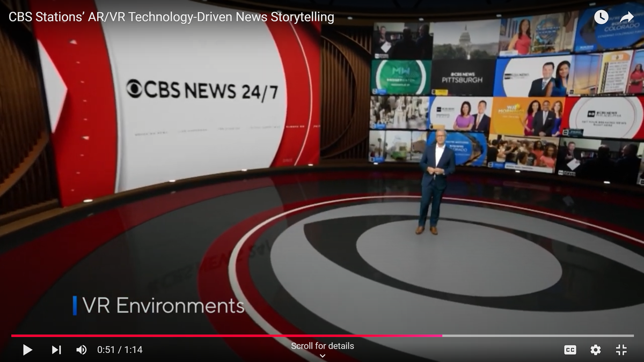Click the elapsed time display 0:51
This screenshot has height=362, width=644.
click(105, 350)
